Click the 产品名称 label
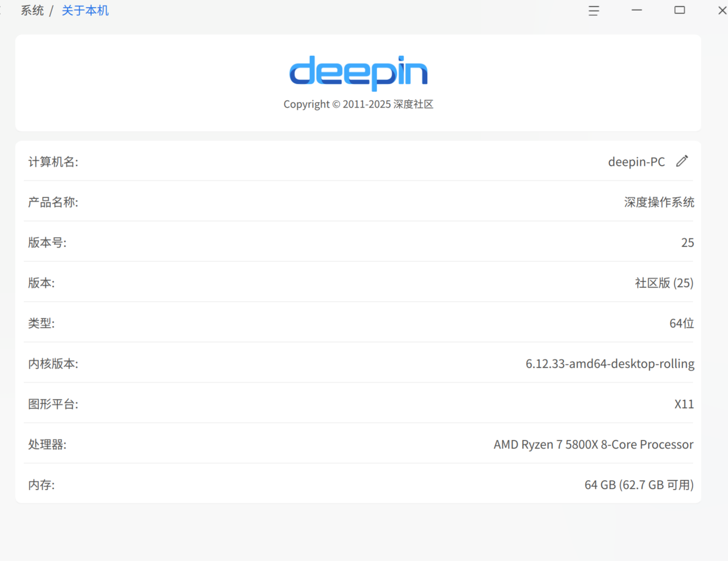 53,202
